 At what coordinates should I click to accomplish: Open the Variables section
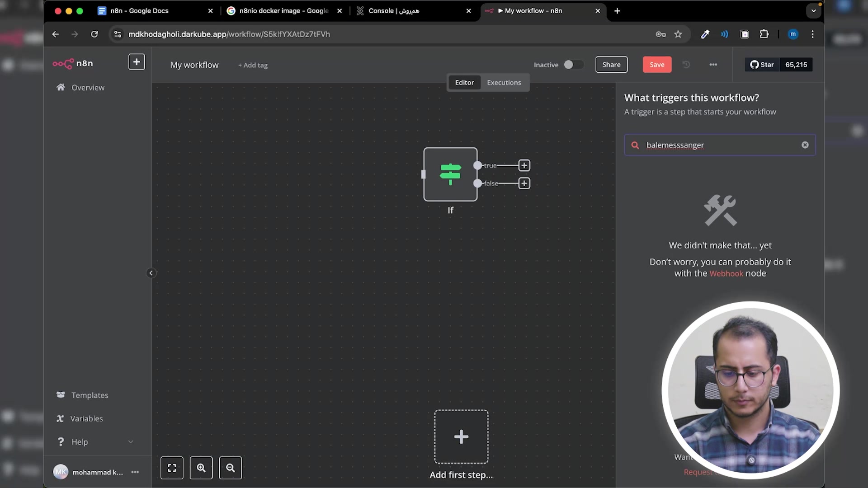coord(80,418)
